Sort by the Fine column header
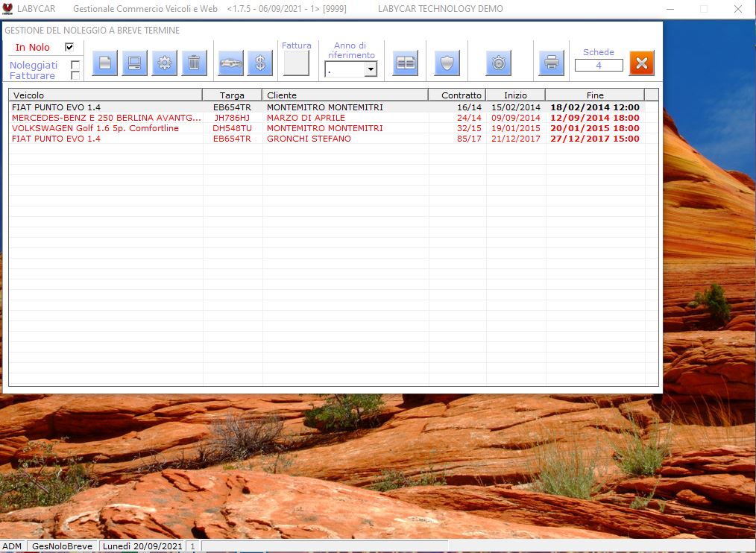 595,95
